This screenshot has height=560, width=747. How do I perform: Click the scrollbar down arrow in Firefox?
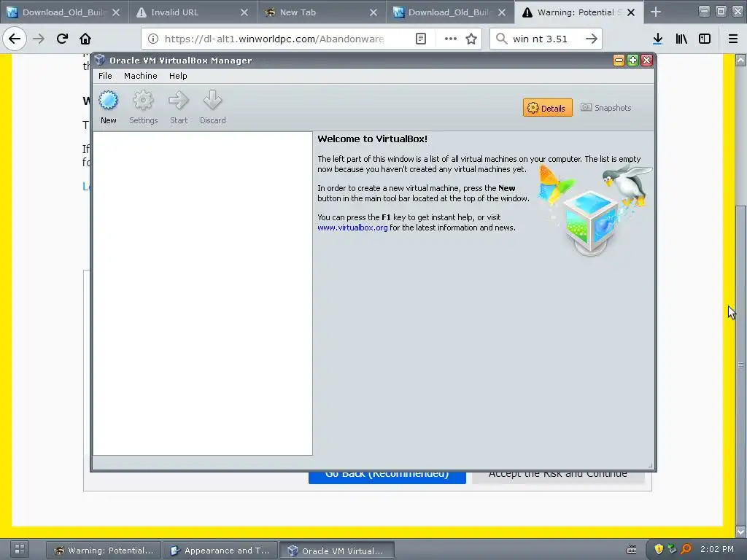[x=740, y=531]
